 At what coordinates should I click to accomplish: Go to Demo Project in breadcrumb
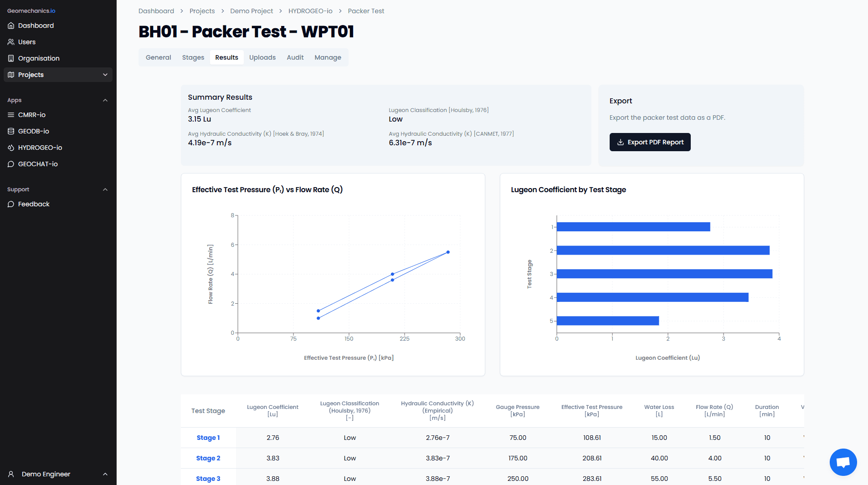252,11
